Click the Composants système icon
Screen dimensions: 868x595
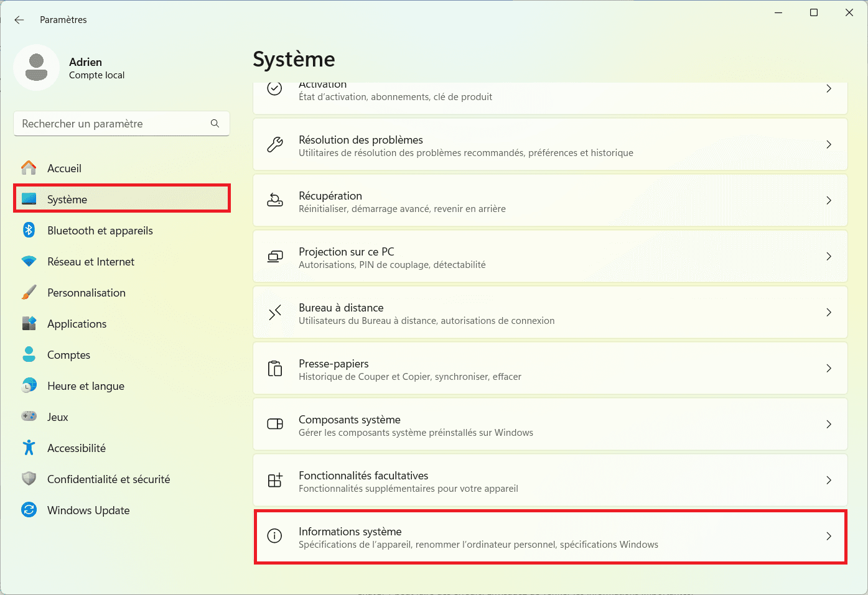point(274,424)
